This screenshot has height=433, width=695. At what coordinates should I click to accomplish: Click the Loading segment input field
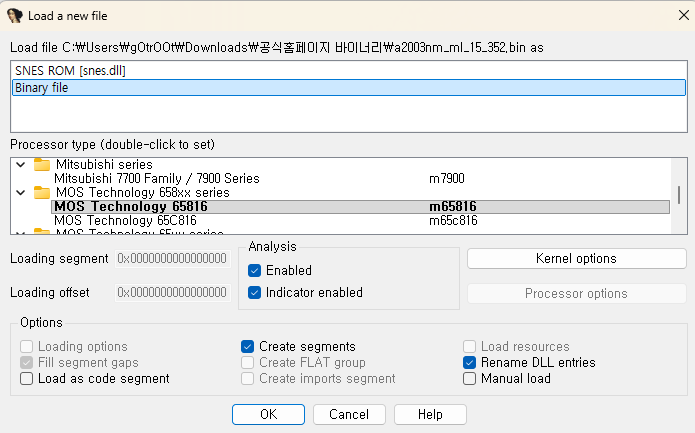pyautogui.click(x=173, y=258)
